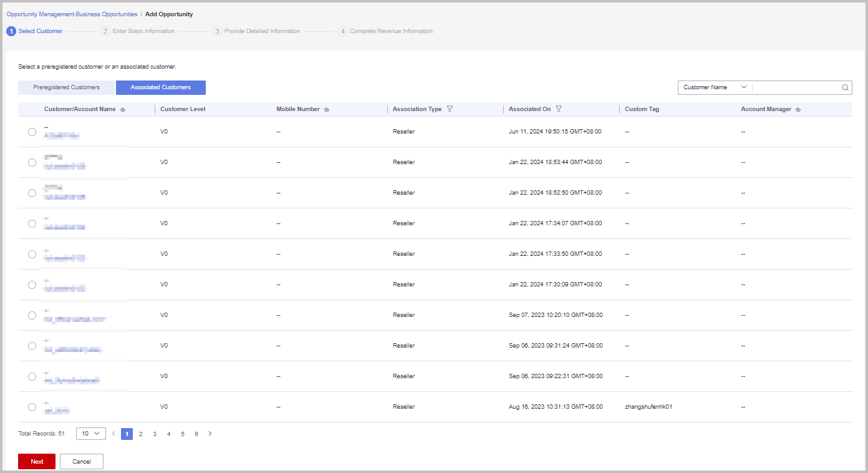
Task: Toggle eye icon beside Customer/Account Name
Action: pyautogui.click(x=123, y=110)
